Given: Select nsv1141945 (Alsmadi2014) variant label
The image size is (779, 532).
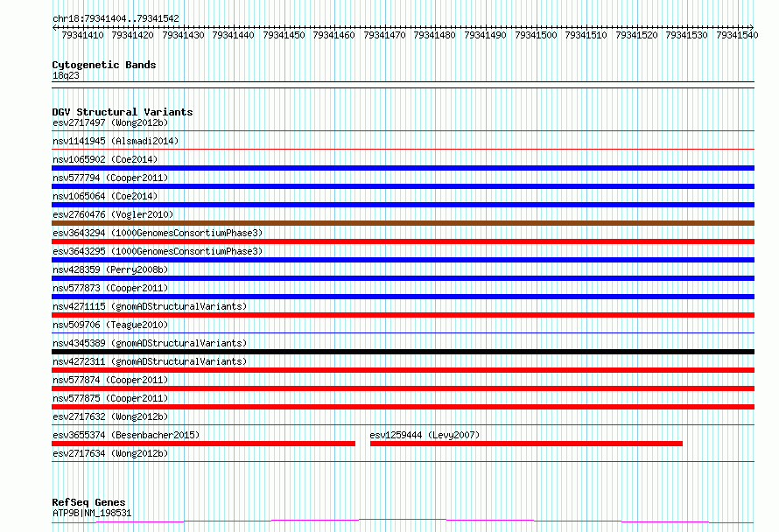Looking at the screenshot, I should click(116, 141).
